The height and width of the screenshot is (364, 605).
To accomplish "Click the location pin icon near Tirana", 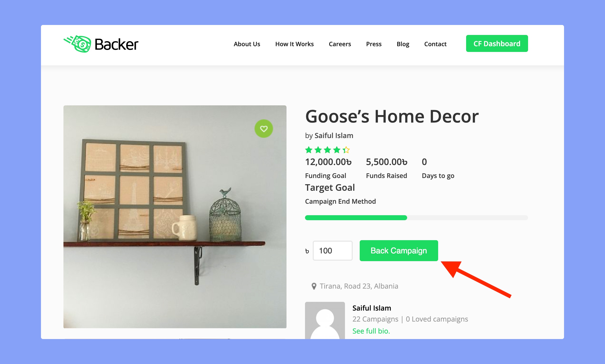I will pos(314,286).
